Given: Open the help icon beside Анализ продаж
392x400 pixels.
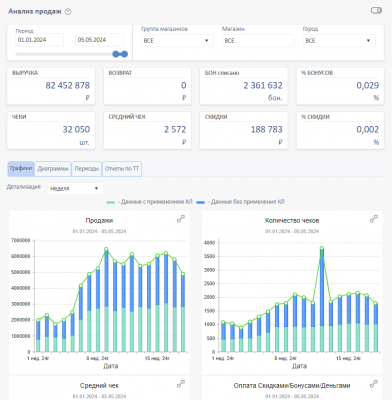Looking at the screenshot, I should coord(68,12).
